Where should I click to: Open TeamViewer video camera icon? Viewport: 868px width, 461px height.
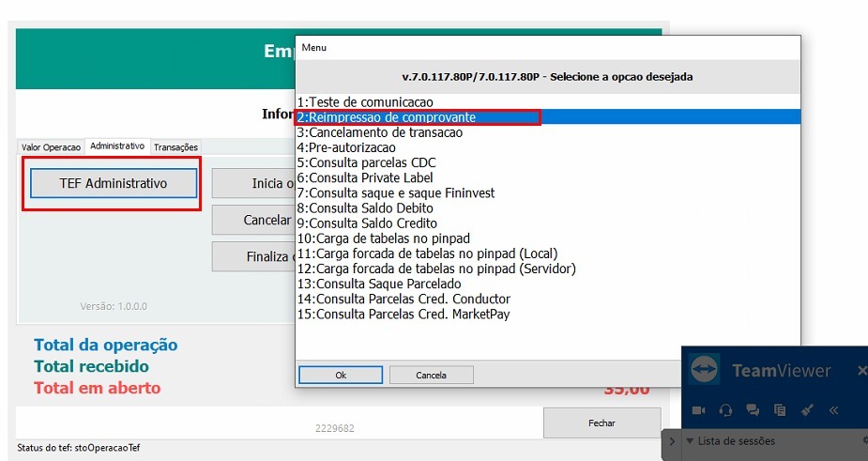click(x=698, y=410)
